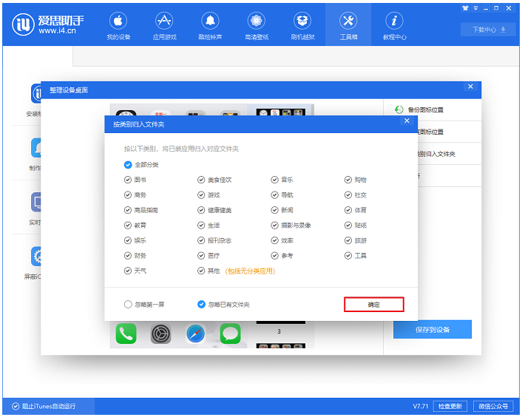Click the skin shirt icon in title bar

465,8
